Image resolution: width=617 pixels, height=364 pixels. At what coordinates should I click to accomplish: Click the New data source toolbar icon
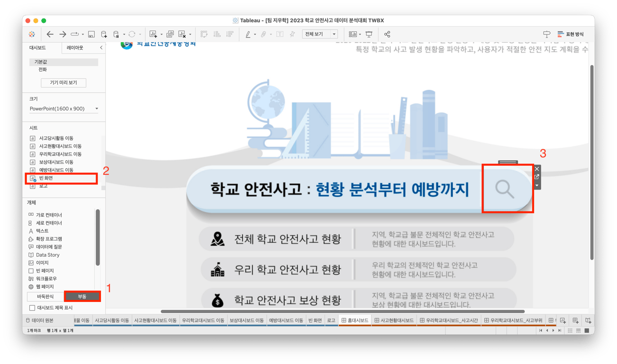103,34
